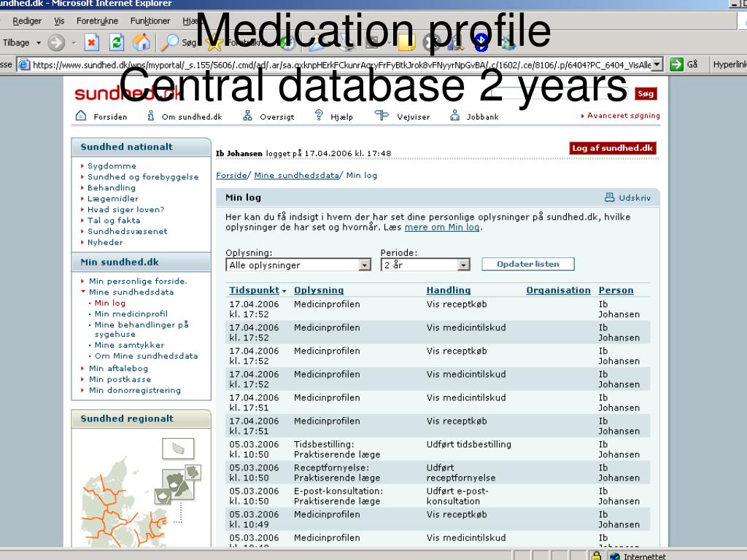Open Behandling sidebar link
This screenshot has width=747, height=560.
point(112,187)
